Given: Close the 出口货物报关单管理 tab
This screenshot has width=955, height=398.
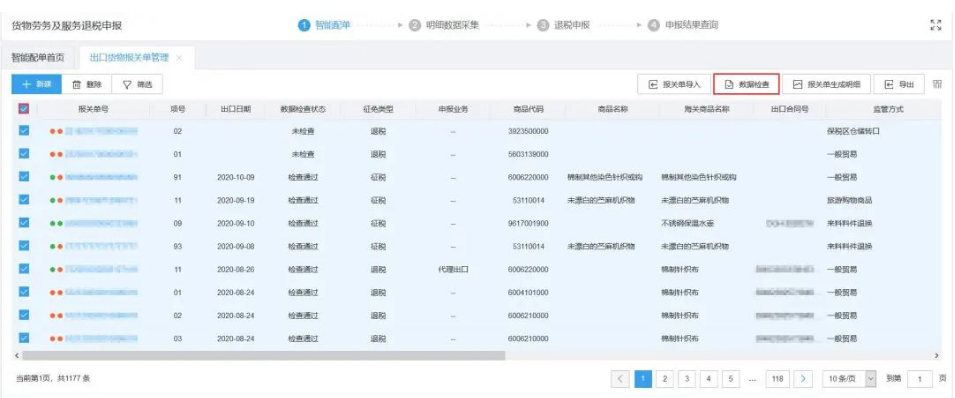Looking at the screenshot, I should (x=179, y=58).
